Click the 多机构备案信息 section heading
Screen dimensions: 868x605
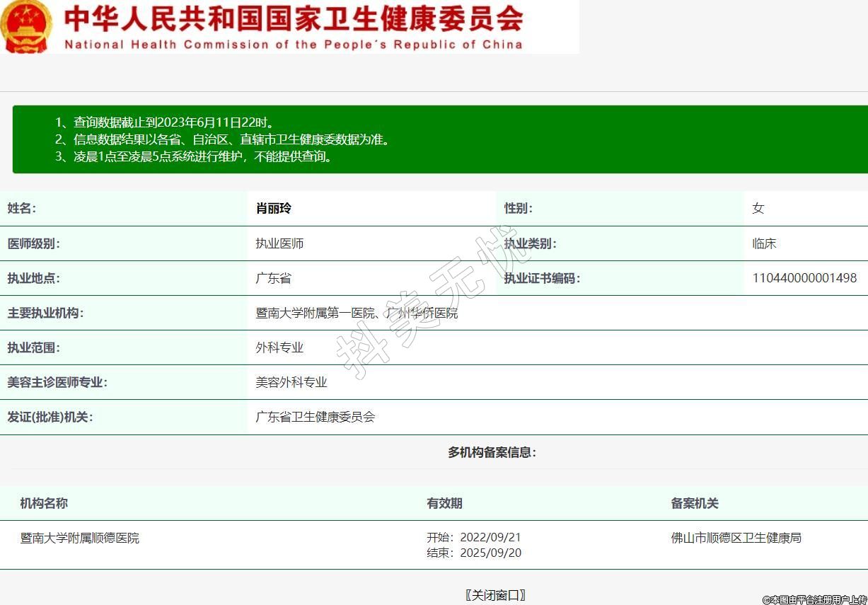coord(492,452)
